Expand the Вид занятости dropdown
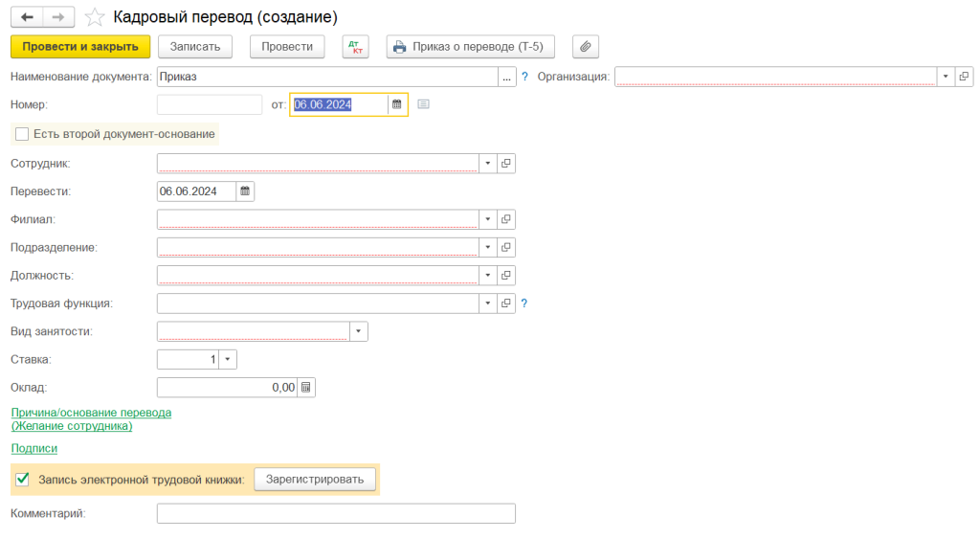The width and height of the screenshot is (980, 539). [358, 331]
